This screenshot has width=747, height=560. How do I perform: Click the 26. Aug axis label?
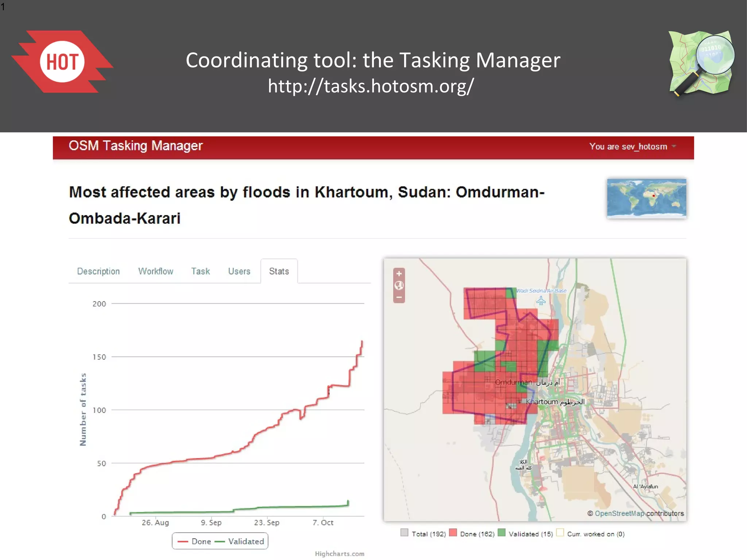[155, 522]
